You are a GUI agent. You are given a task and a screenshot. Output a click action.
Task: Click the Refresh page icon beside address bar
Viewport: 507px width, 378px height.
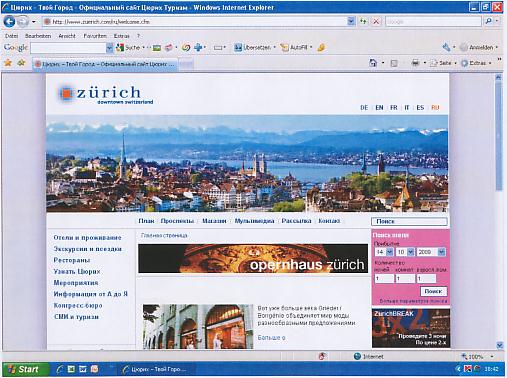pyautogui.click(x=363, y=22)
